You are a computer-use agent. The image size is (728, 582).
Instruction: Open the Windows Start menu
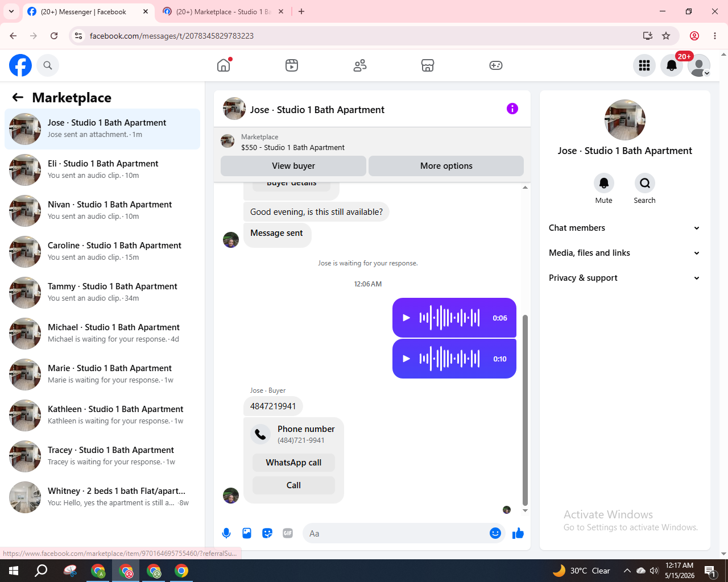pyautogui.click(x=14, y=571)
